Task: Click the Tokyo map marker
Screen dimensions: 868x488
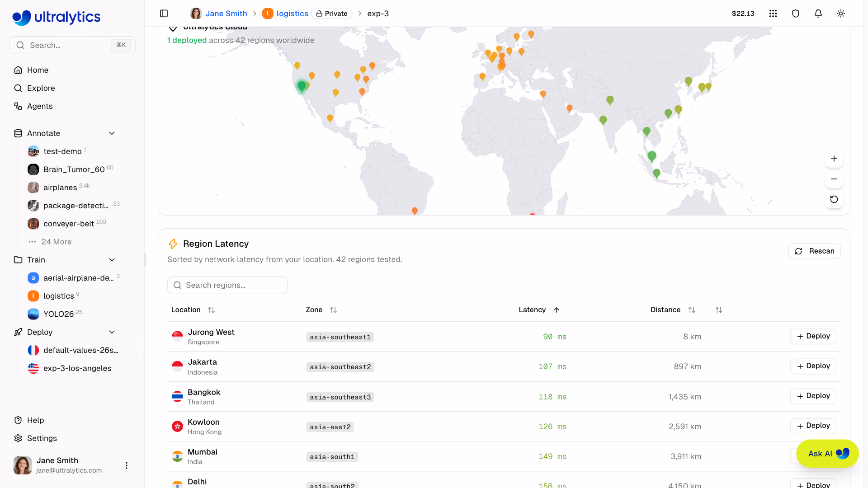Action: 708,86
